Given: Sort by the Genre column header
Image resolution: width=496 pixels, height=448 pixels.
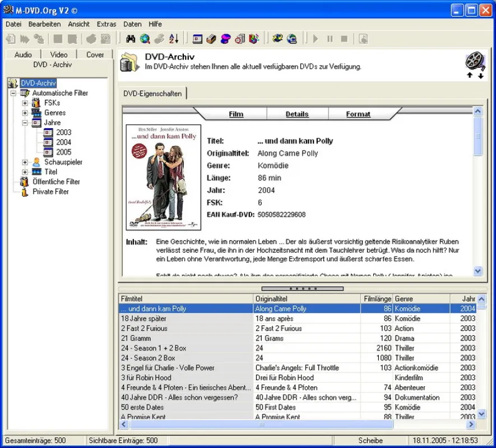Looking at the screenshot, I should (421, 299).
